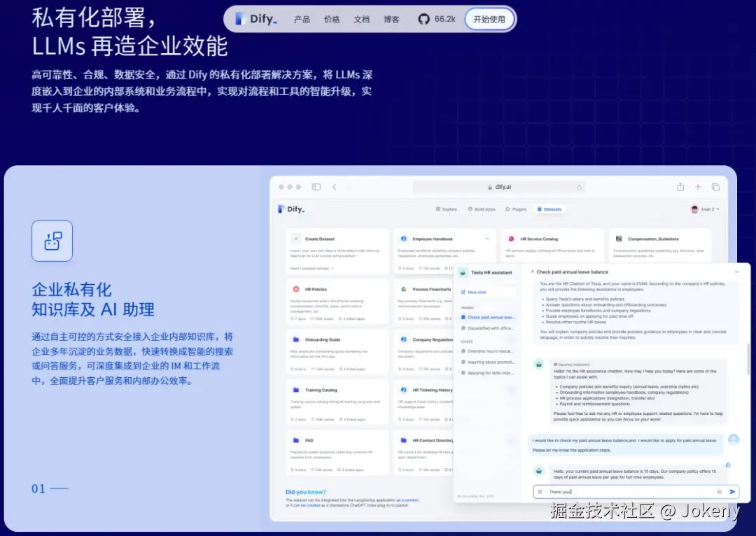Select chat Inquiring about promoti...
Viewport: 756px width, 536px height.
click(x=488, y=362)
